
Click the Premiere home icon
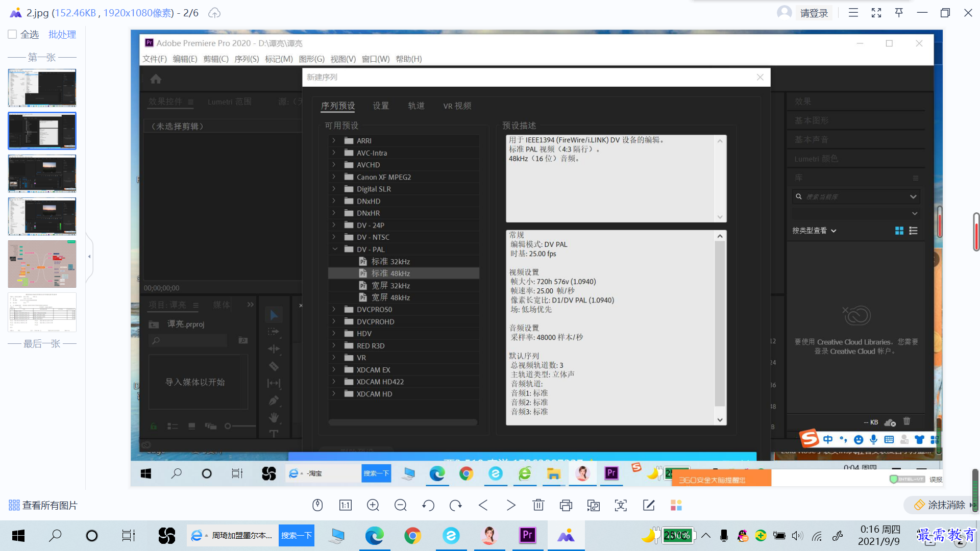(x=156, y=79)
